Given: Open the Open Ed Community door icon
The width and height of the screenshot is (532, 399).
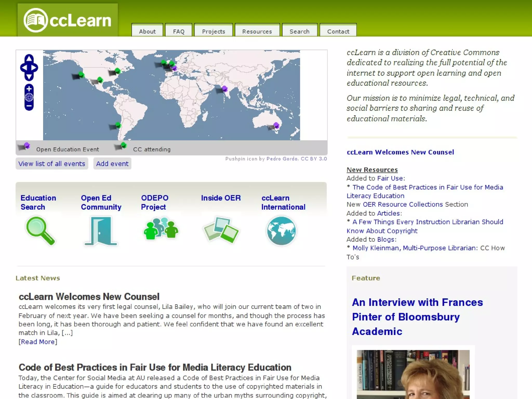Looking at the screenshot, I should [x=101, y=231].
